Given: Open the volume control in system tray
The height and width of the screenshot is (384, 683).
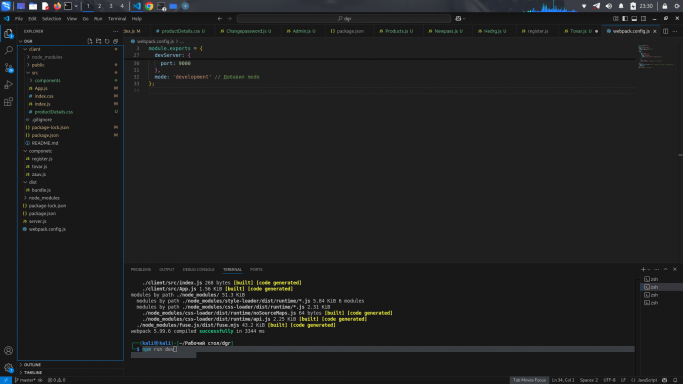Looking at the screenshot, I should click(609, 6).
